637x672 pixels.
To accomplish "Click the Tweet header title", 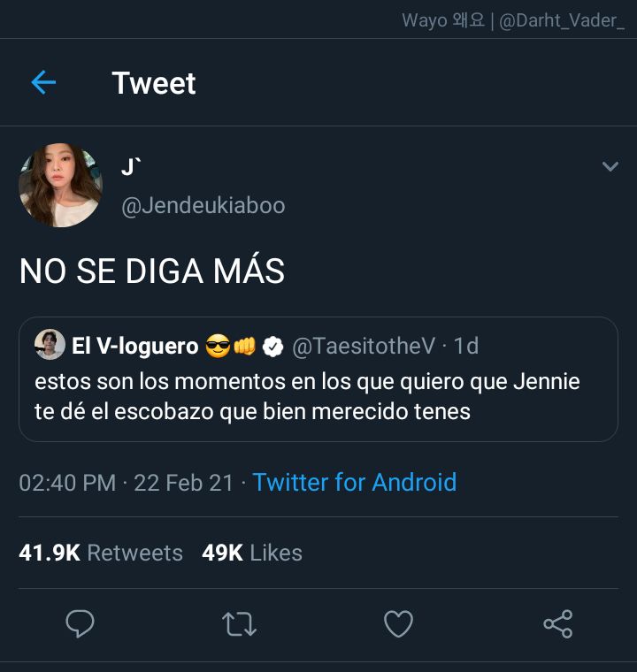I will point(154,83).
